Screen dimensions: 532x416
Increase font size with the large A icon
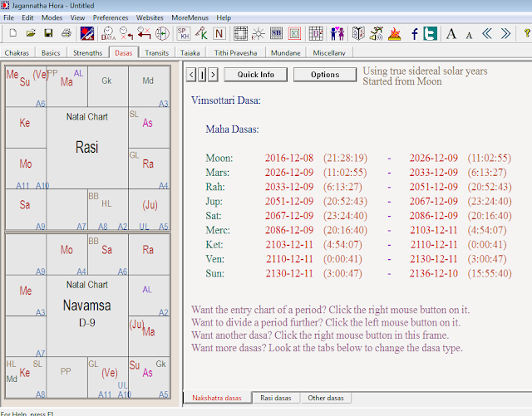coord(451,33)
